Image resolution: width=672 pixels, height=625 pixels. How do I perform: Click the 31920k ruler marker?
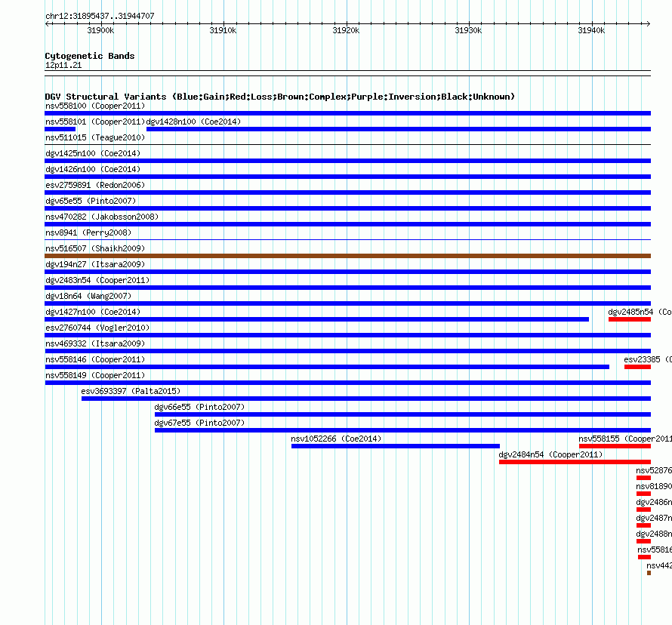pos(346,30)
